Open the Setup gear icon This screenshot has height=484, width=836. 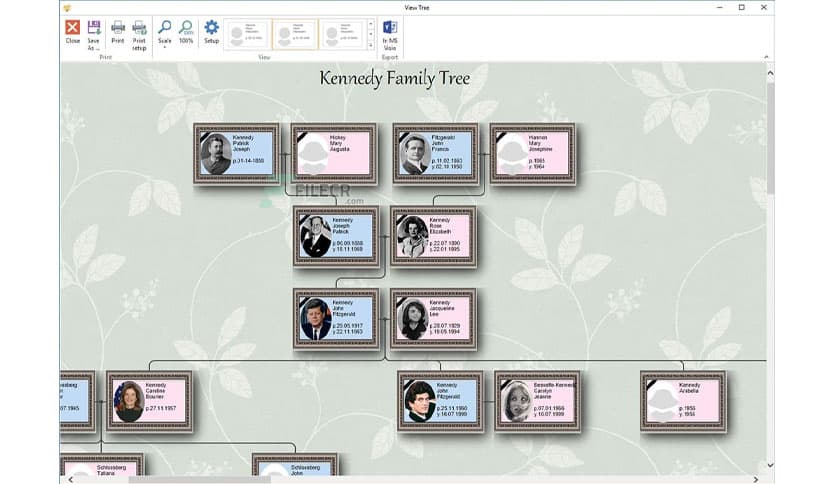click(211, 28)
